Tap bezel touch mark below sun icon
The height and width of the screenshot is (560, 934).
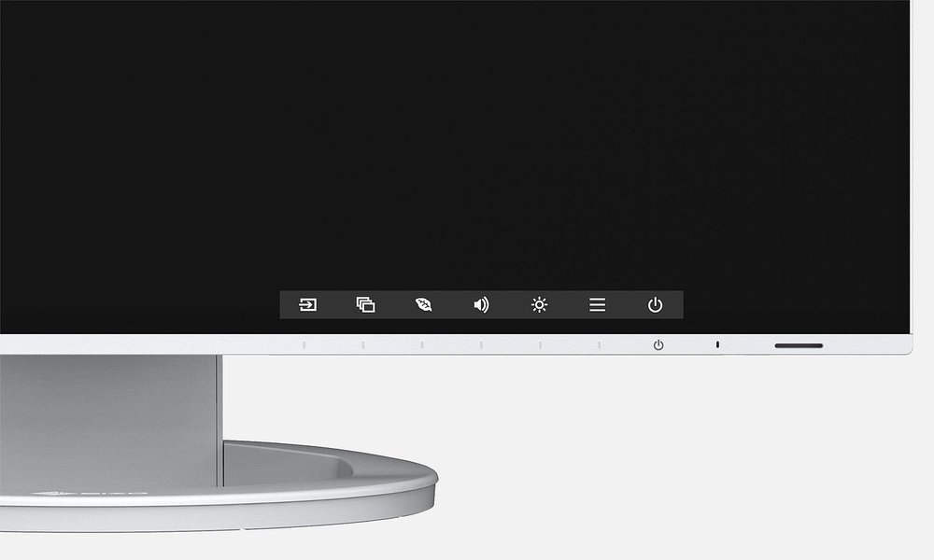pos(540,345)
